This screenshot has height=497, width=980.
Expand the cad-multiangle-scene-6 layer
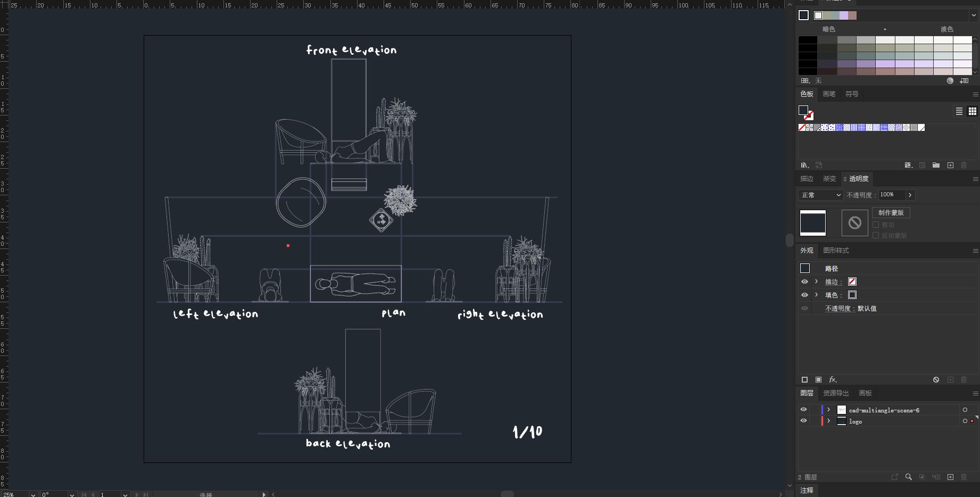tap(828, 410)
